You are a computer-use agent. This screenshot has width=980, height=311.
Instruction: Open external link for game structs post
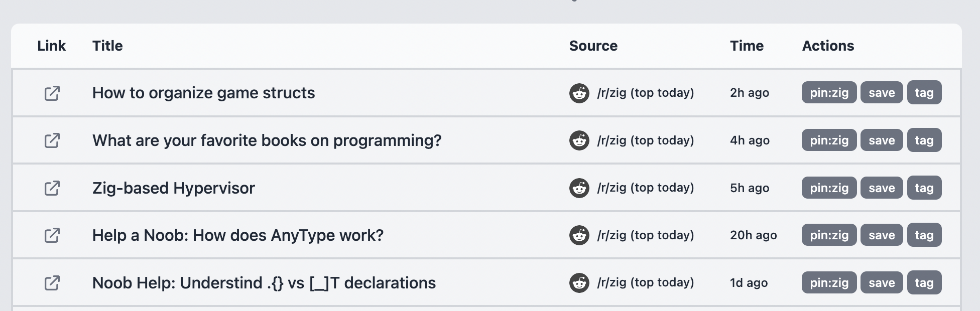52,93
